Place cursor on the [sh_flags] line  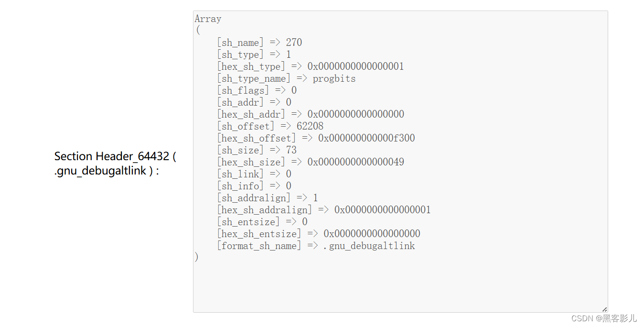pos(256,90)
